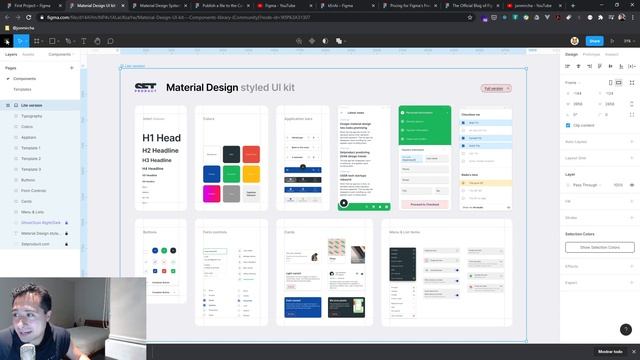Screen dimensions: 640x360
Task: Toggle layer visibility eye icon
Action: coord(632,185)
